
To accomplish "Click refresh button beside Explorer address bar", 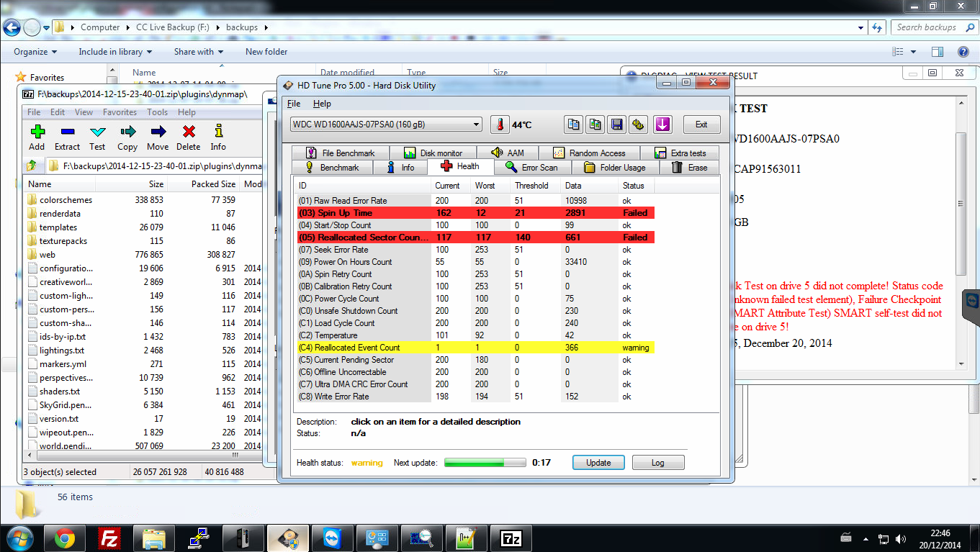I will click(876, 27).
